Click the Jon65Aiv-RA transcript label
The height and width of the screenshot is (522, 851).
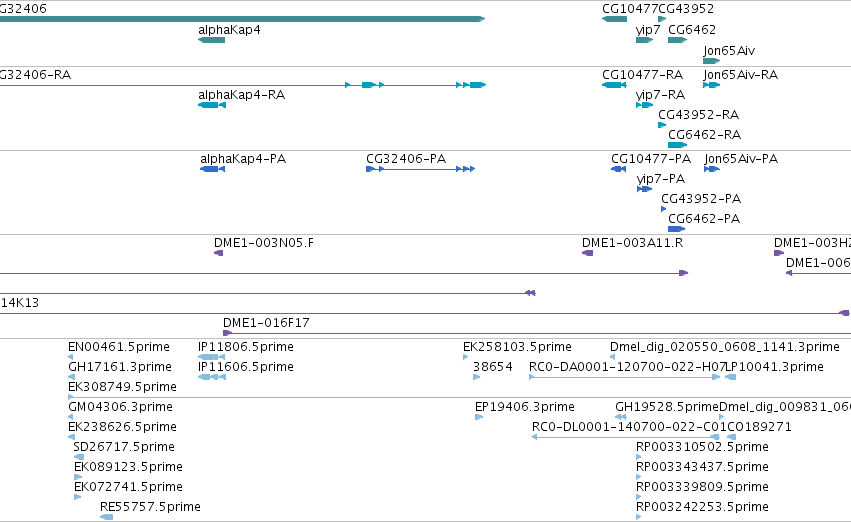741,74
